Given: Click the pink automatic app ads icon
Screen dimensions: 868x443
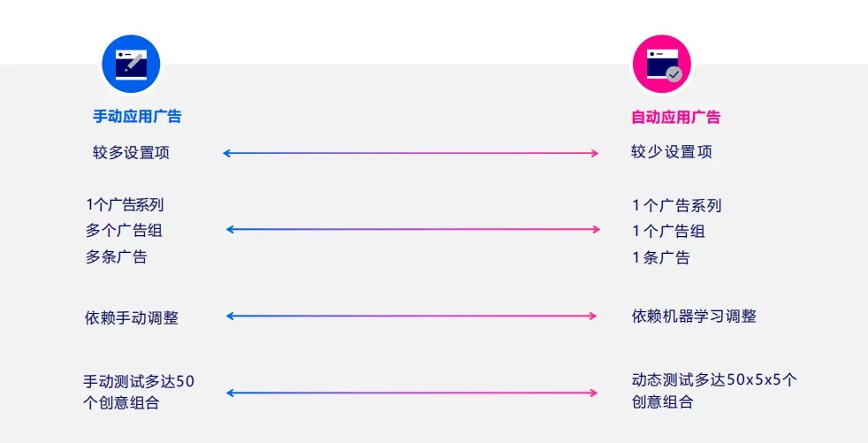Looking at the screenshot, I should point(662,64).
